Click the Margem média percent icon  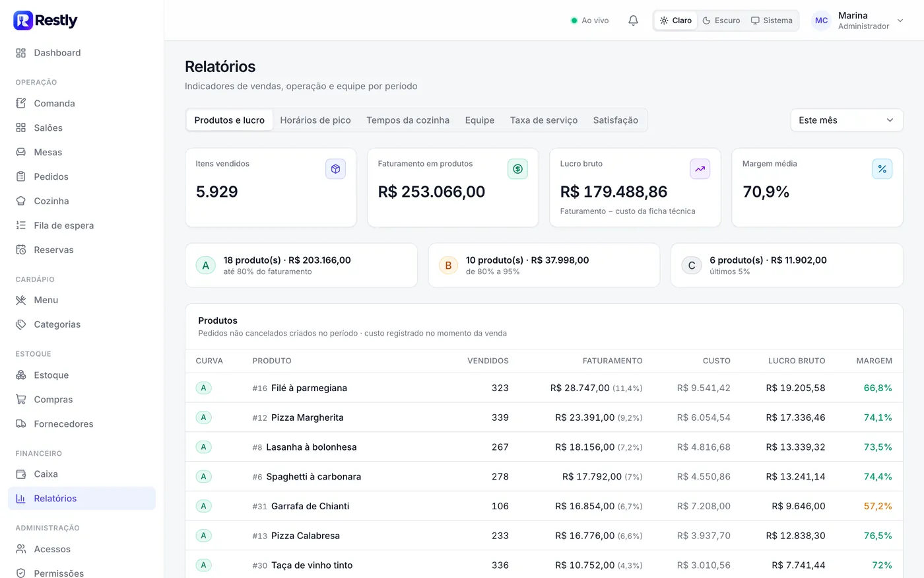tap(882, 169)
